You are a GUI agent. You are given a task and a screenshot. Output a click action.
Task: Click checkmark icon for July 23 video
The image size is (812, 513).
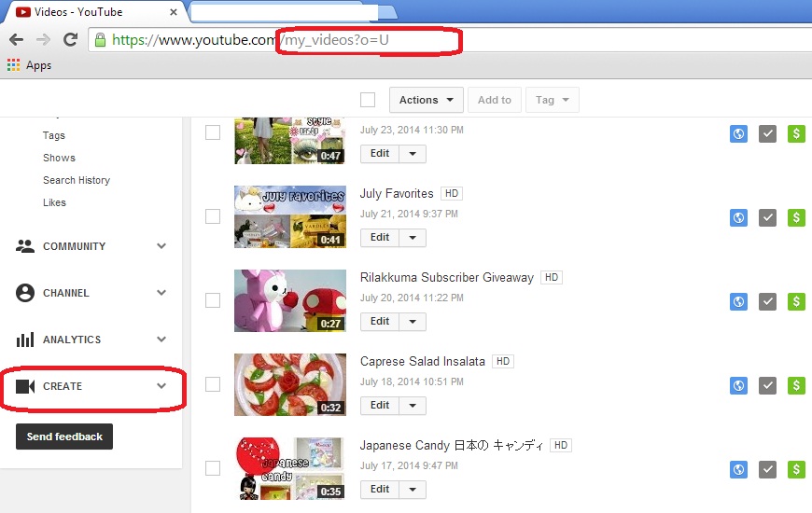click(x=767, y=133)
